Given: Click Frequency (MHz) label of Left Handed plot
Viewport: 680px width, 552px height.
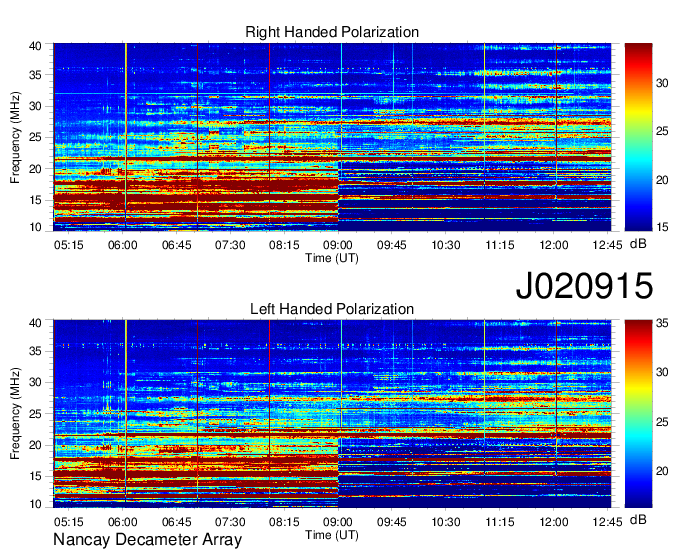Looking at the screenshot, I should coord(15,414).
